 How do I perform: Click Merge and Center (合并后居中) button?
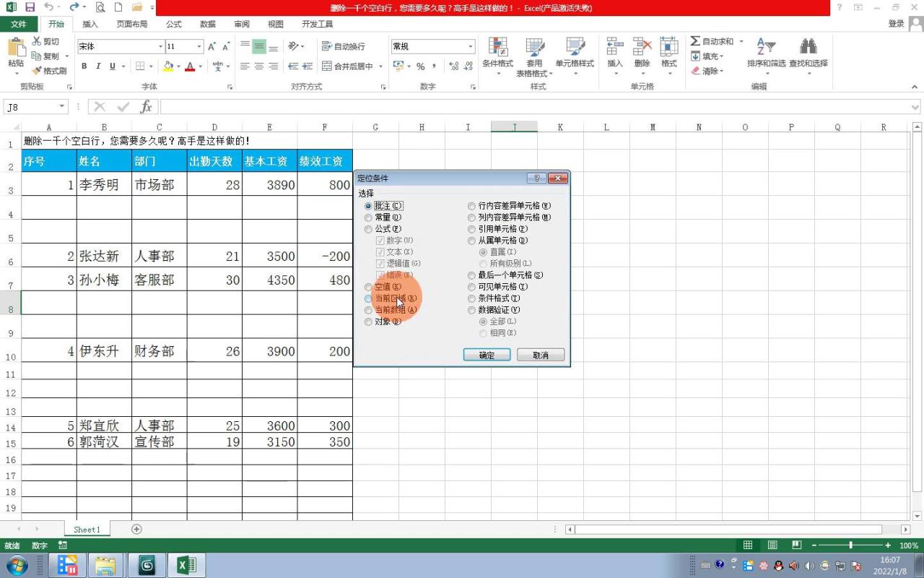tap(348, 66)
